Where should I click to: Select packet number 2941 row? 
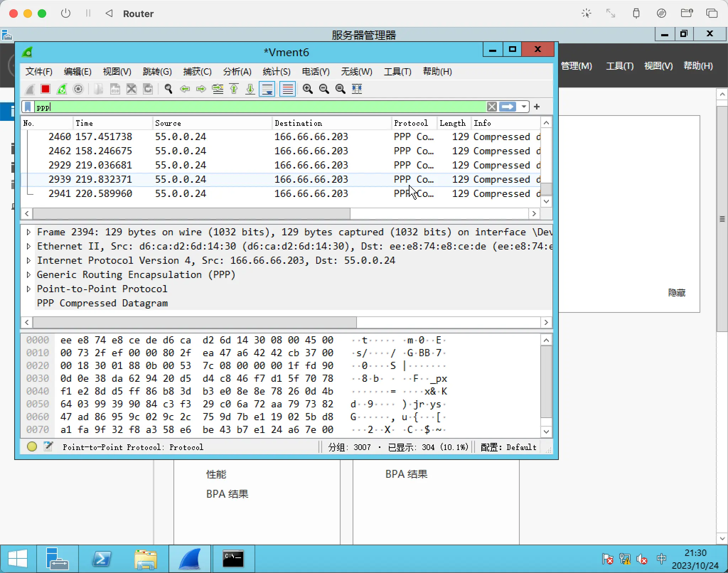(281, 194)
